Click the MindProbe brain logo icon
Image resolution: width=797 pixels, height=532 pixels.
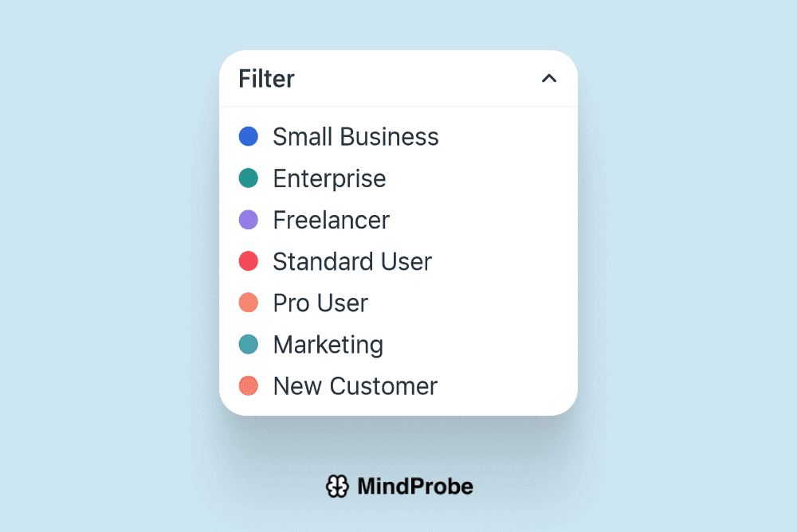tap(337, 486)
